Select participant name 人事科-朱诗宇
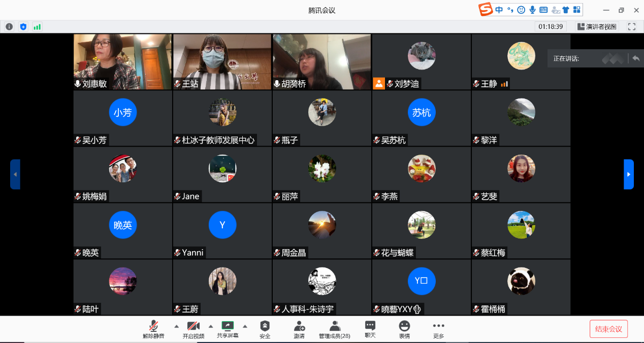The width and height of the screenshot is (644, 343). tap(308, 309)
